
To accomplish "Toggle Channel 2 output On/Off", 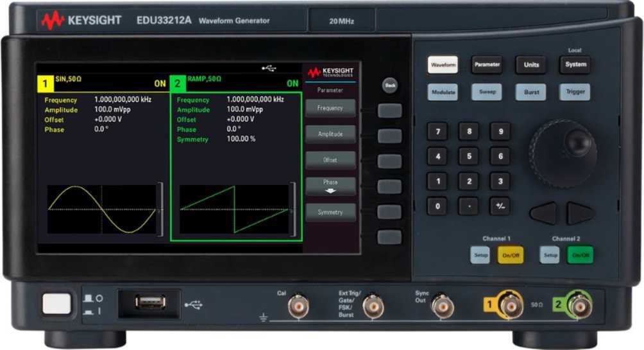I will (x=580, y=255).
